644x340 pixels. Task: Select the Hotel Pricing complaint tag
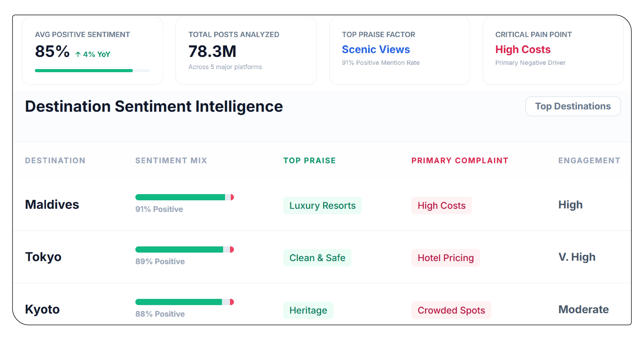click(x=446, y=258)
